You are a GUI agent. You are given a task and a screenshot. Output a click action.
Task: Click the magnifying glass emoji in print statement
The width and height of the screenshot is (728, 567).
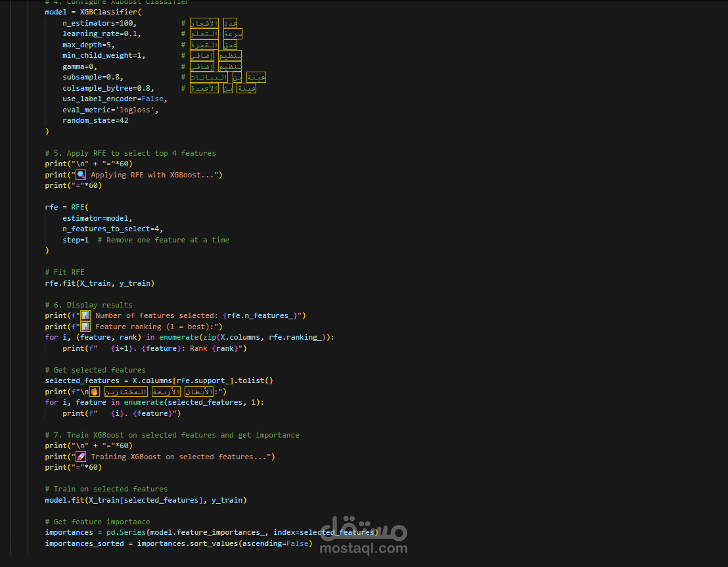[x=81, y=175]
